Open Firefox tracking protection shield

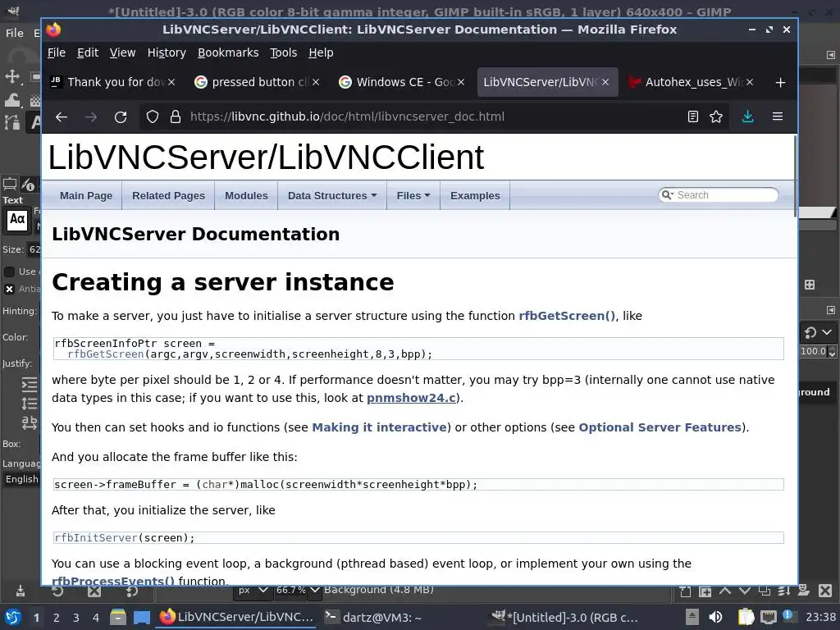[152, 116]
